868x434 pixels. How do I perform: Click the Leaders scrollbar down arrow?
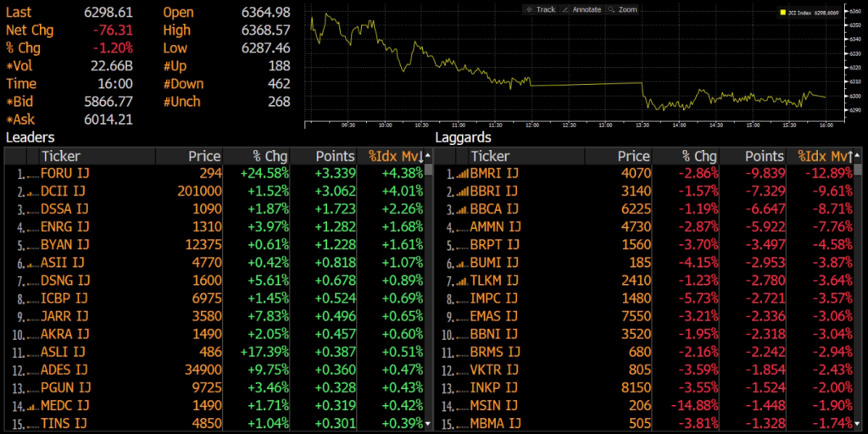[x=428, y=425]
